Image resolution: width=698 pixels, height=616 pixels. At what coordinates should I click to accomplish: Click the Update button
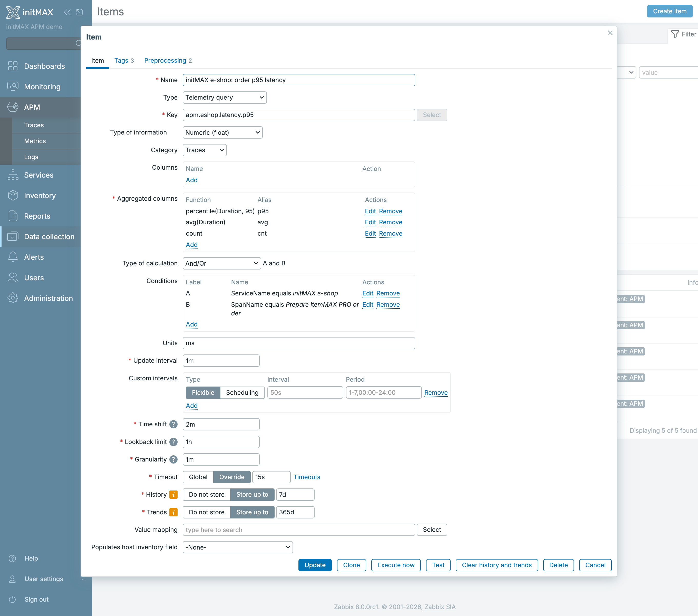point(315,565)
